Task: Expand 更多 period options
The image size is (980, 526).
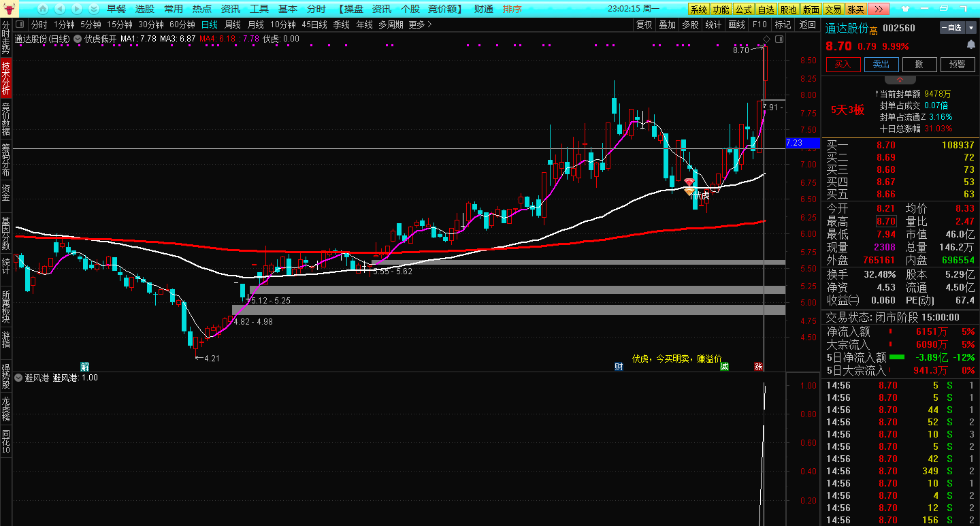Action: click(420, 24)
